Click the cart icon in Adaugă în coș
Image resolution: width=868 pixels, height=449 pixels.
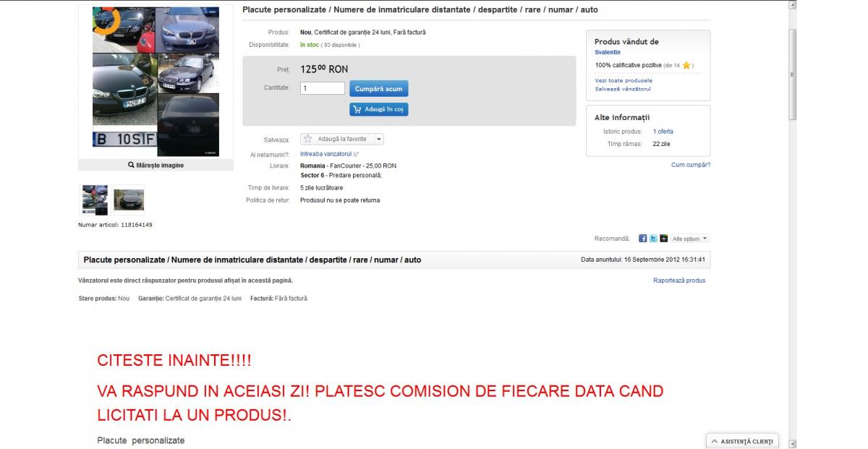pos(357,109)
